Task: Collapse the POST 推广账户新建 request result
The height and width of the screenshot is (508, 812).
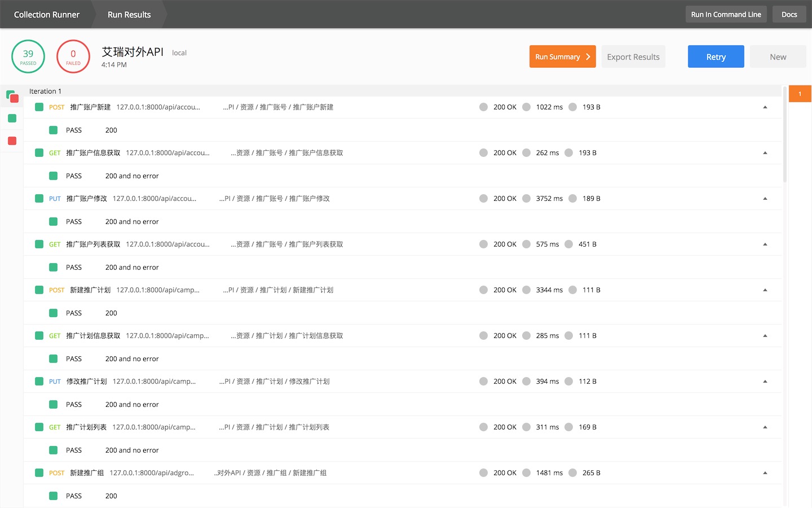Action: point(765,107)
